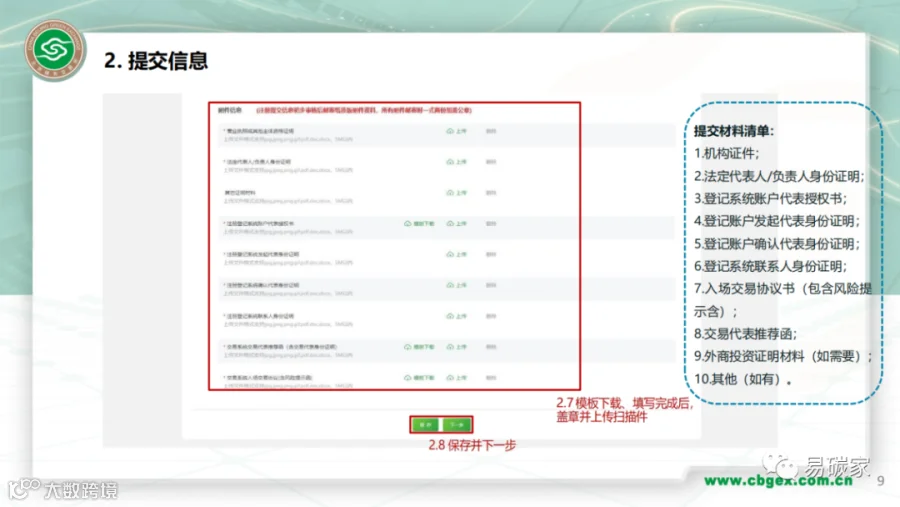Delete file in 交易代表推荐函 row
Screen dimensions: 900x507
491,347
